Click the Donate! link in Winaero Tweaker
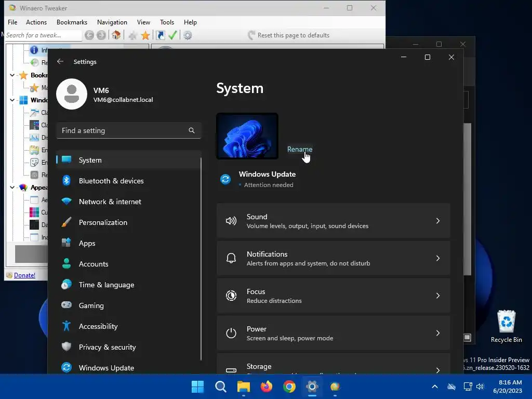This screenshot has height=399, width=532. 24,275
